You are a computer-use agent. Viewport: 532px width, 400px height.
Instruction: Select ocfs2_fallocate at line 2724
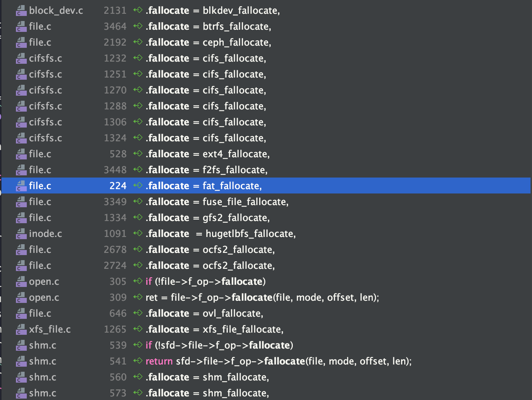(266, 266)
